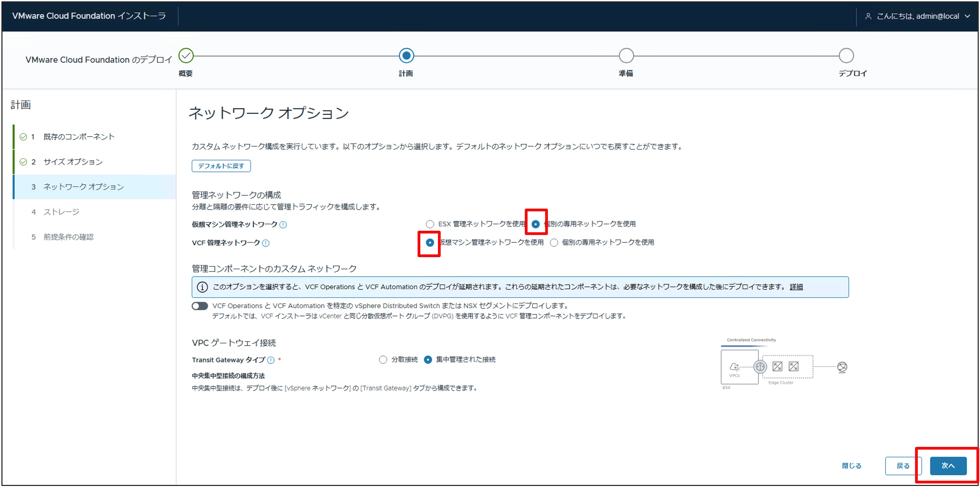Open step 1 既存のコンポーネント

(94, 137)
